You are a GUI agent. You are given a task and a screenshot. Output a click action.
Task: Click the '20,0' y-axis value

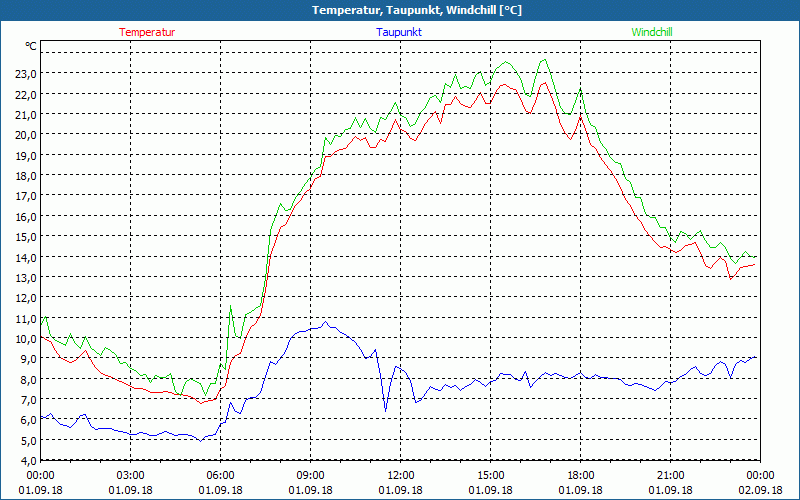pos(27,135)
